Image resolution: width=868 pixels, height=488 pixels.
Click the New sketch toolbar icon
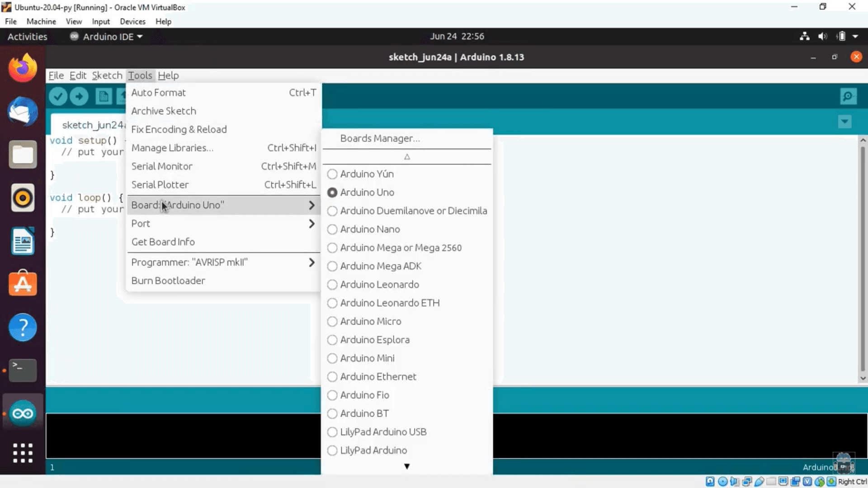[104, 96]
